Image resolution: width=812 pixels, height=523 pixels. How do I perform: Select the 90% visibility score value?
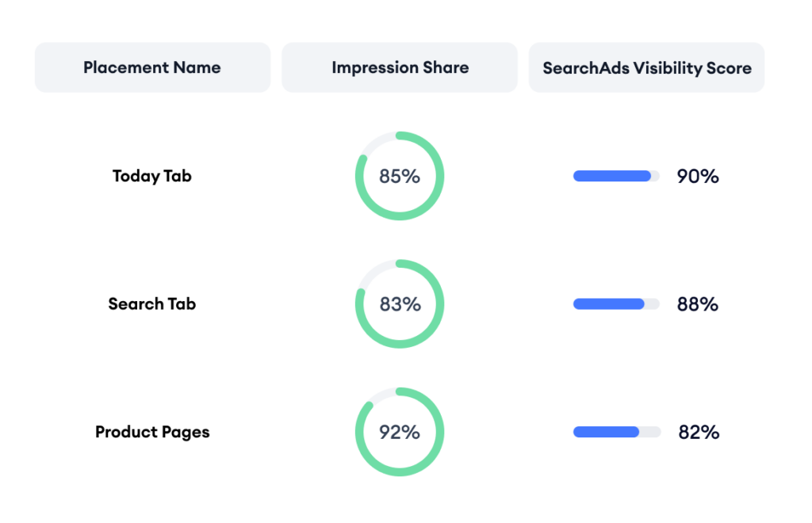(x=698, y=177)
